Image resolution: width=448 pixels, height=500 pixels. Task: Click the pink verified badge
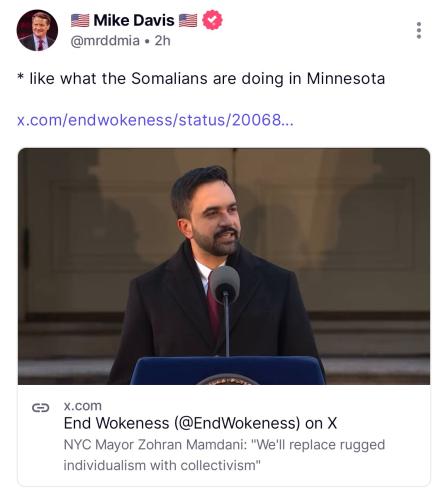point(213,20)
